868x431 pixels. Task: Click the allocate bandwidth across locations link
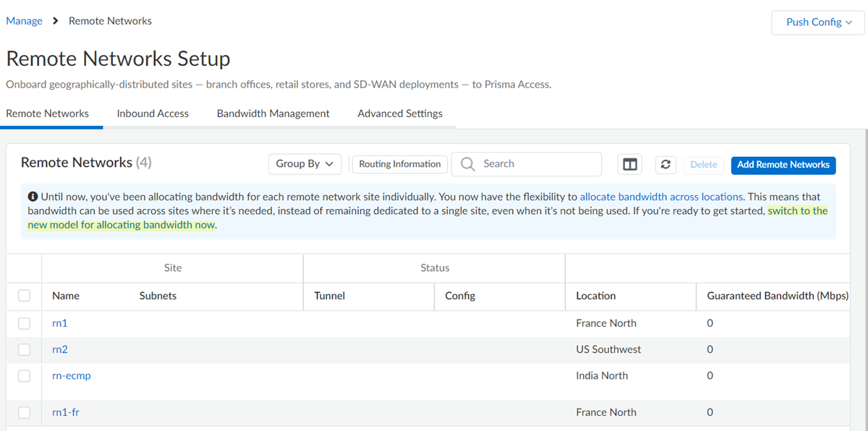(x=660, y=196)
